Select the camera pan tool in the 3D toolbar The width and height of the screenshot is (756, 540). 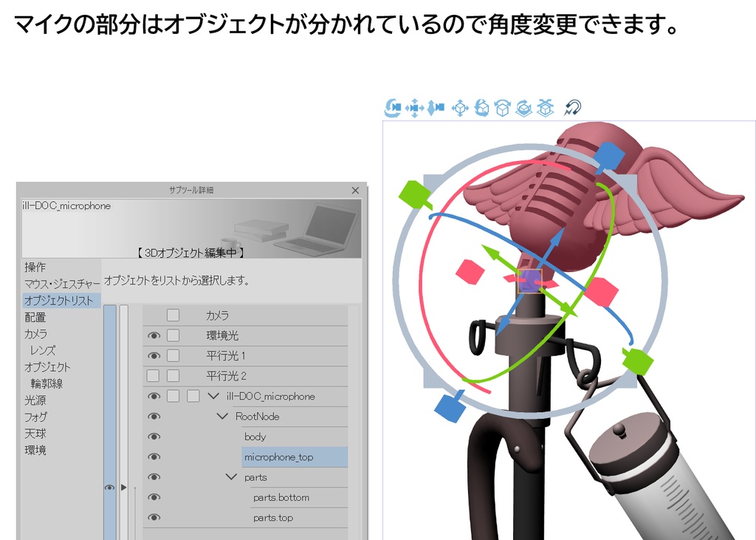(415, 107)
